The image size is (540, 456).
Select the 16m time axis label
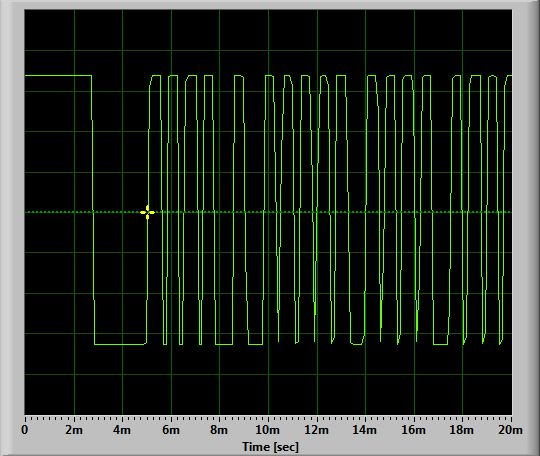pyautogui.click(x=414, y=430)
